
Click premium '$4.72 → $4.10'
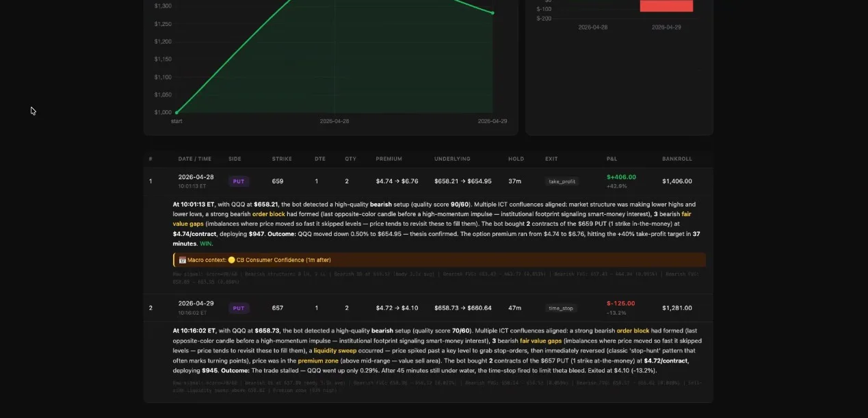point(397,308)
